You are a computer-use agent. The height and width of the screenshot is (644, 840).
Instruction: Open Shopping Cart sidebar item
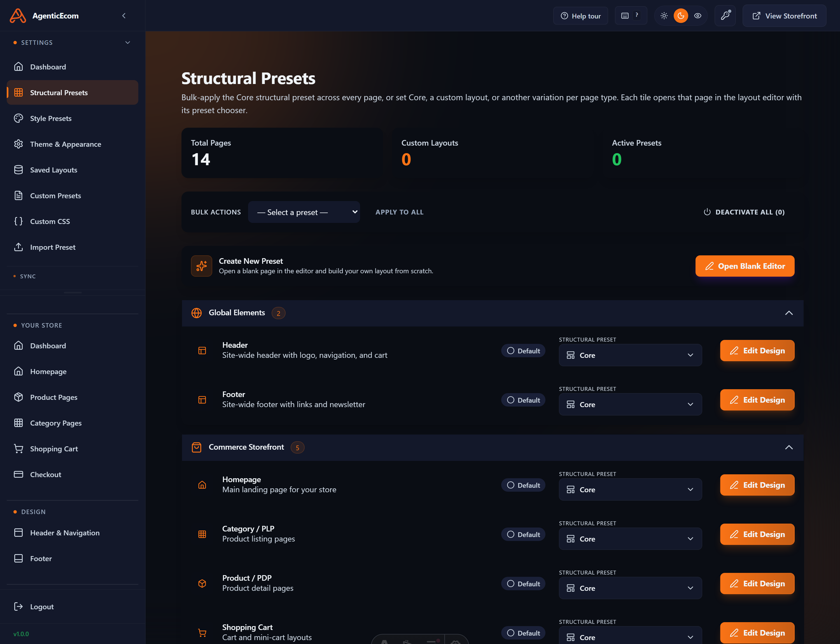point(73,449)
